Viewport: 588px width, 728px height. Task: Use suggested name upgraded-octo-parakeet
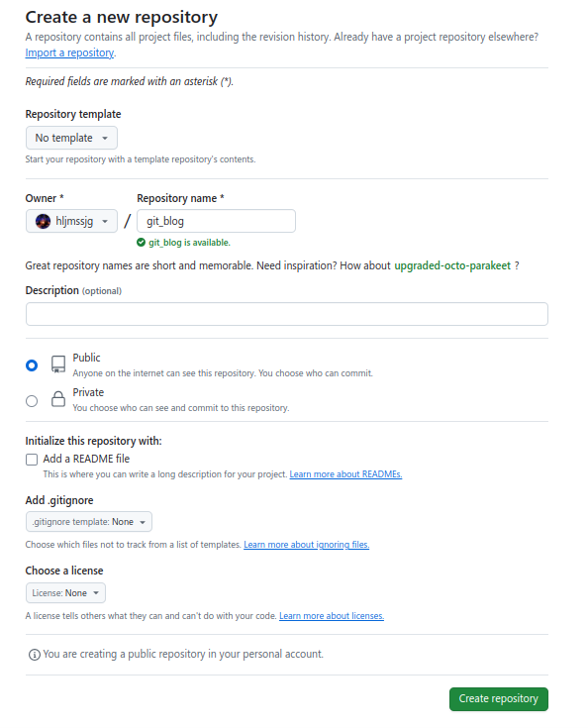coord(452,266)
